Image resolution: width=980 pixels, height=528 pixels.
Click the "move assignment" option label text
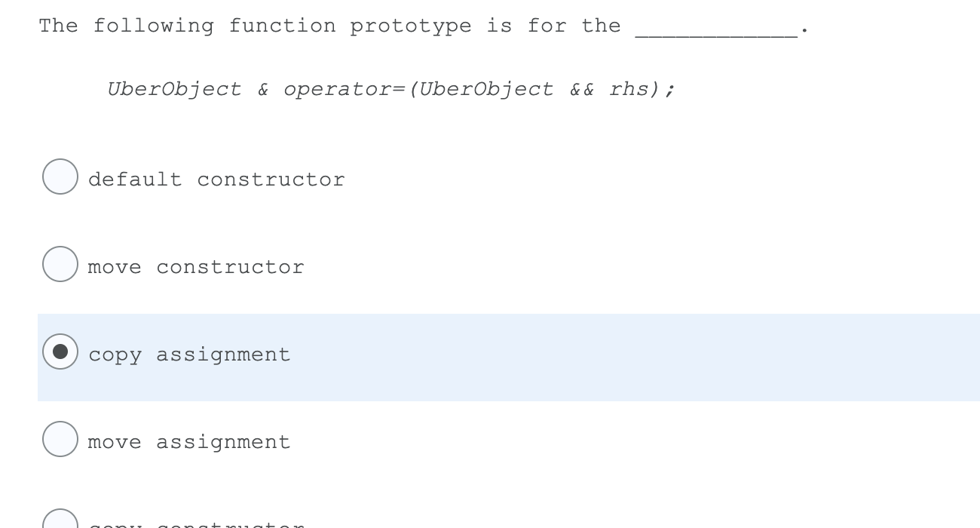(188, 441)
